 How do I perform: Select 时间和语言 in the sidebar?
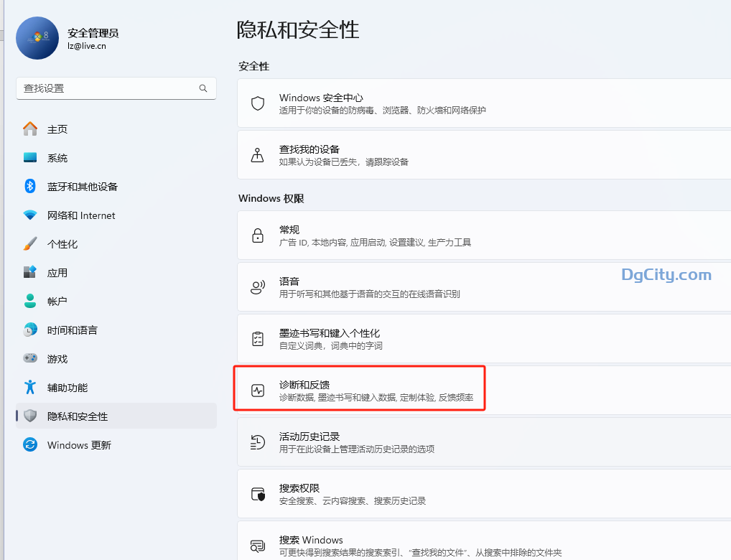tap(29, 330)
